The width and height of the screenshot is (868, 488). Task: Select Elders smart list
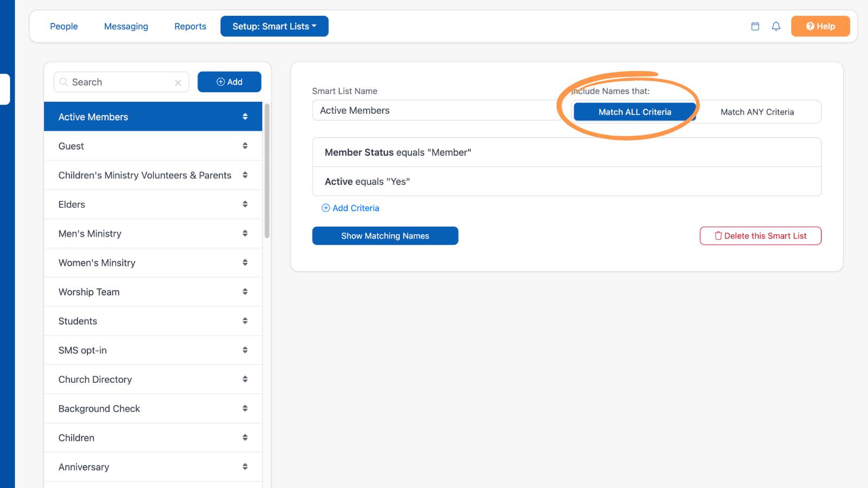pyautogui.click(x=153, y=204)
